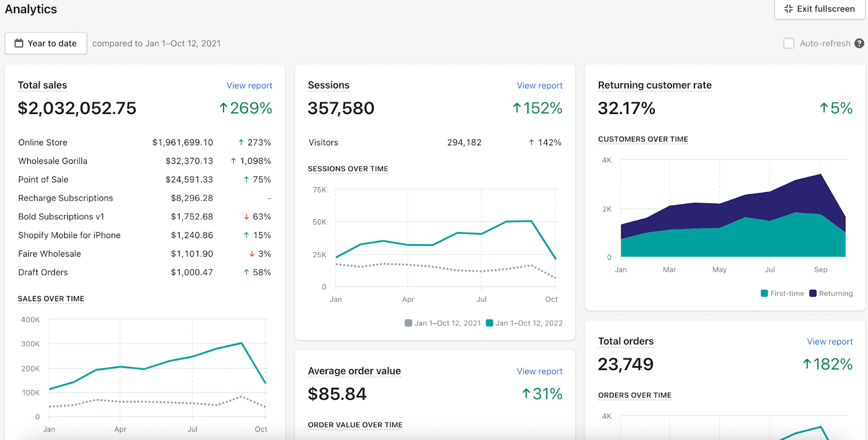Click the 32.17% returning customer rate value
The height and width of the screenshot is (440, 868).
point(627,109)
